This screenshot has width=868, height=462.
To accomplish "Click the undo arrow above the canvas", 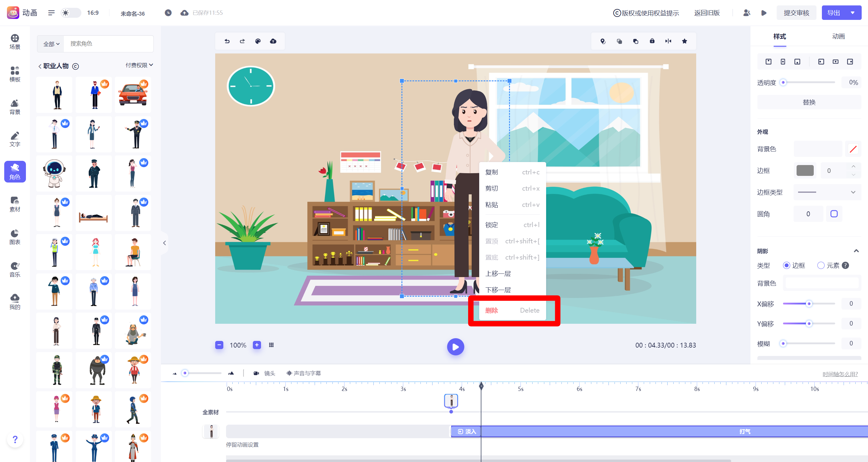I will point(227,41).
